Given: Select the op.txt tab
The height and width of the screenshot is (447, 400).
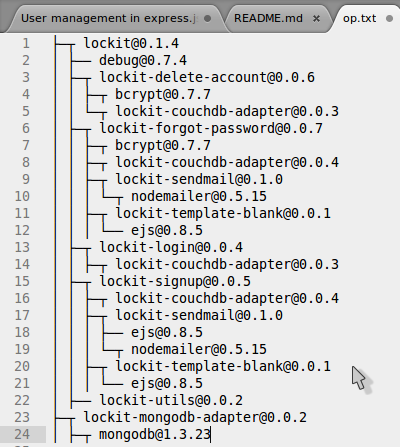Looking at the screenshot, I should [x=360, y=18].
